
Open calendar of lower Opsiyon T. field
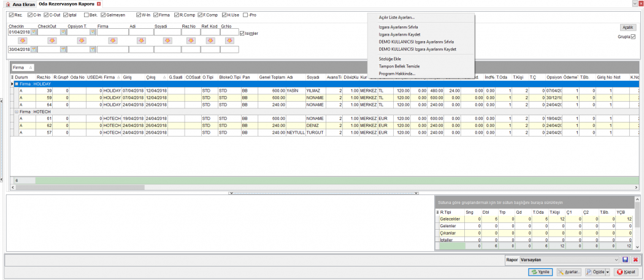93,49
